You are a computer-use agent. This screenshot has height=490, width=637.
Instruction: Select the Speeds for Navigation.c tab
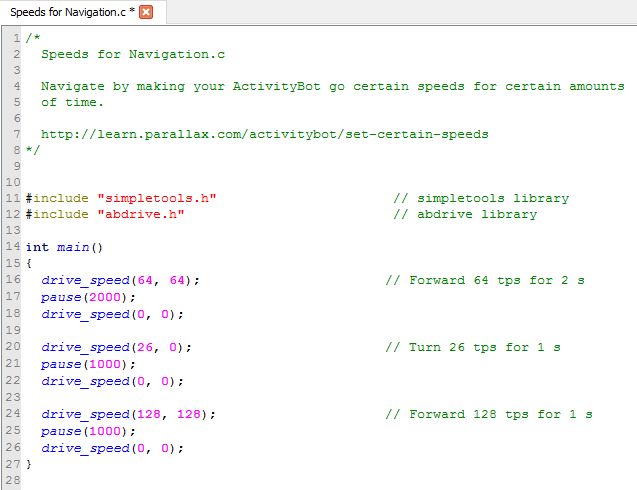(x=68, y=12)
